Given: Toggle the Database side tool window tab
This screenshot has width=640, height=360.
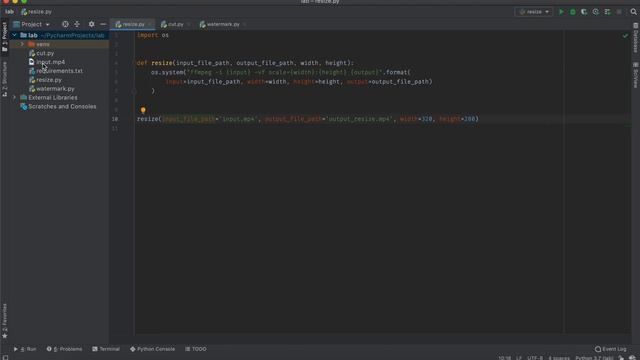Looking at the screenshot, I should pyautogui.click(x=636, y=38).
